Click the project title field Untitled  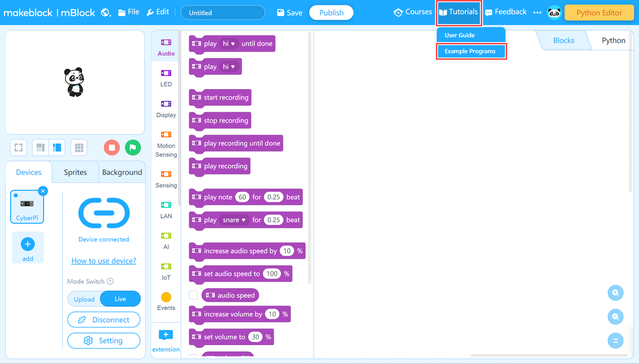223,13
